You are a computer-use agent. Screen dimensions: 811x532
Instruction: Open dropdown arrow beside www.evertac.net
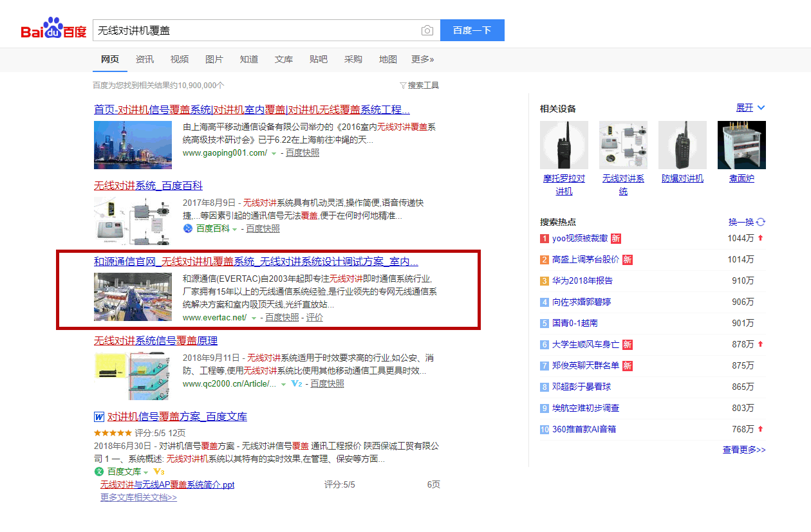pos(254,318)
